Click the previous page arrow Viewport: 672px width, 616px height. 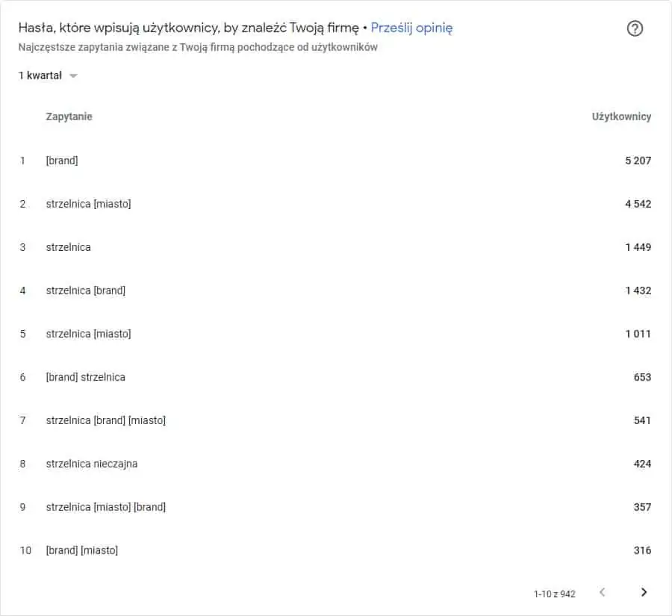tap(602, 592)
